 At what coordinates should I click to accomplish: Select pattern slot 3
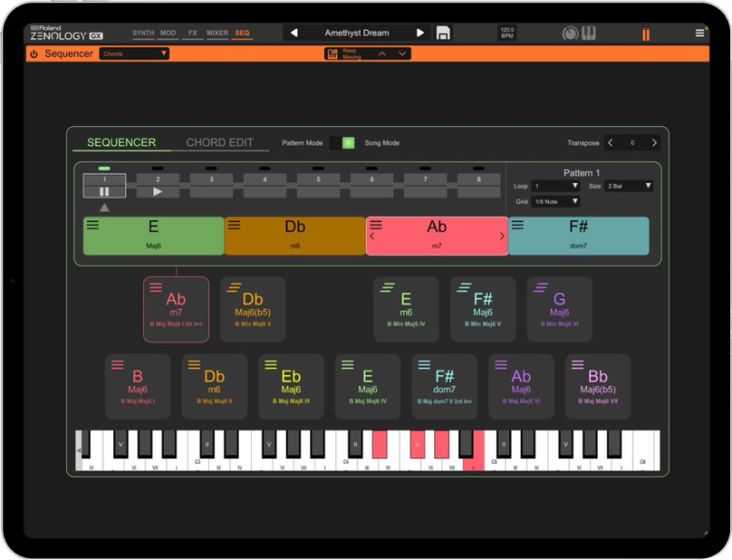[211, 185]
